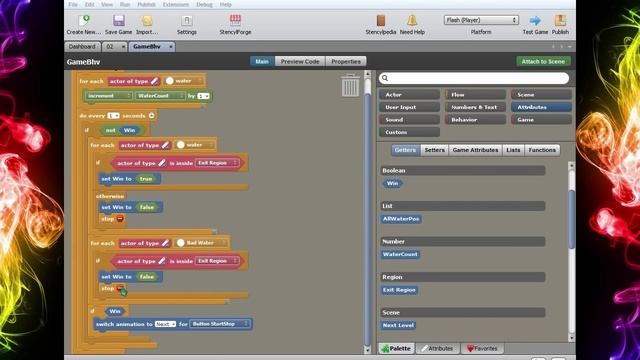Click the Test Game arrow icon
This screenshot has width=640, height=360.
coord(535,20)
